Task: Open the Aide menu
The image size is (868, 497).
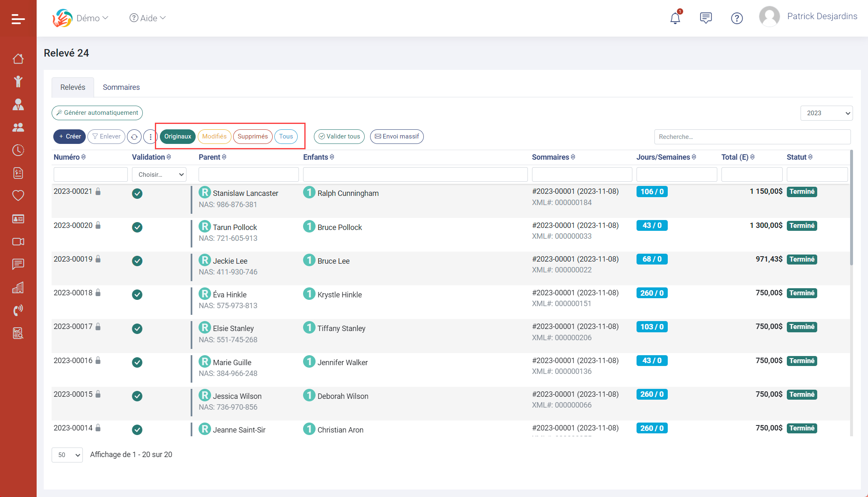Action: tap(148, 18)
